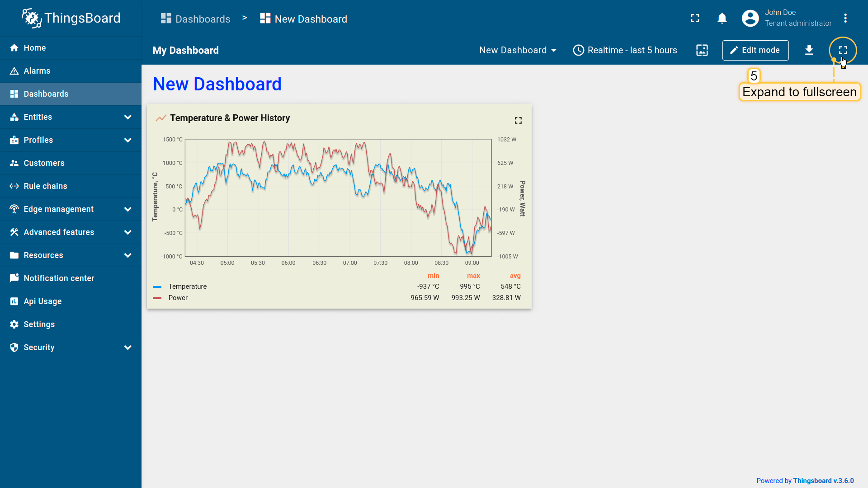Open the Thingsboard v.3.6.0 footer link
Image resolution: width=868 pixels, height=488 pixels.
(x=823, y=481)
